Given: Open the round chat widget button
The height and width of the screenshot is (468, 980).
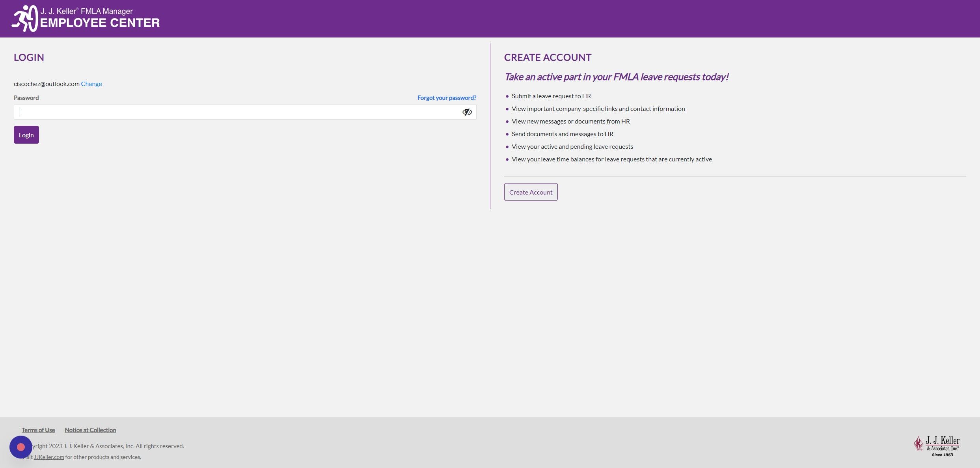Looking at the screenshot, I should point(21,447).
